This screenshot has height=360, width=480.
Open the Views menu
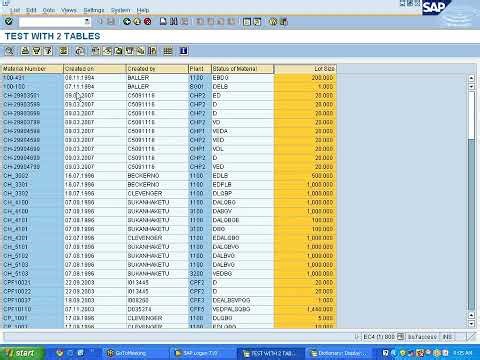point(69,10)
